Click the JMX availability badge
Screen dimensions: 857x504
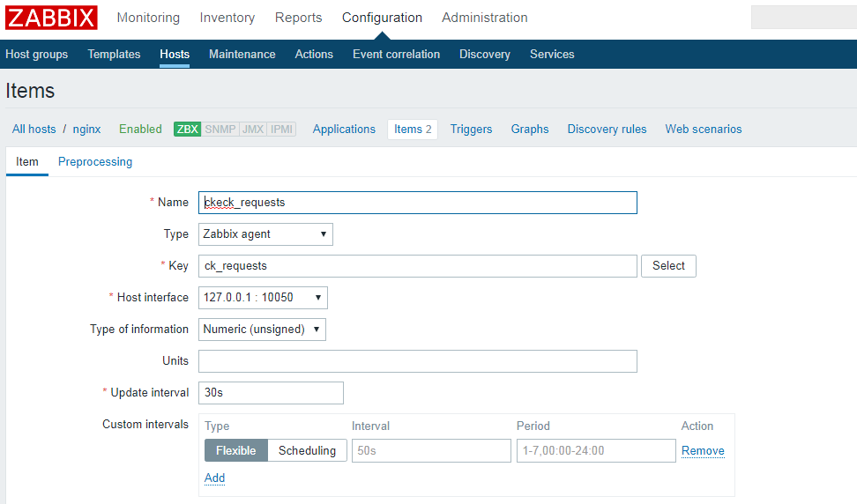click(253, 129)
